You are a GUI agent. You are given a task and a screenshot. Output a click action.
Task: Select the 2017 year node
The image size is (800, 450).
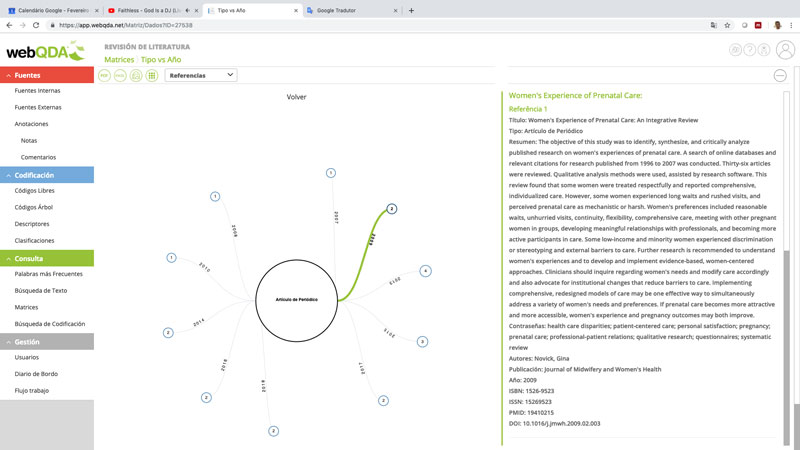383,401
